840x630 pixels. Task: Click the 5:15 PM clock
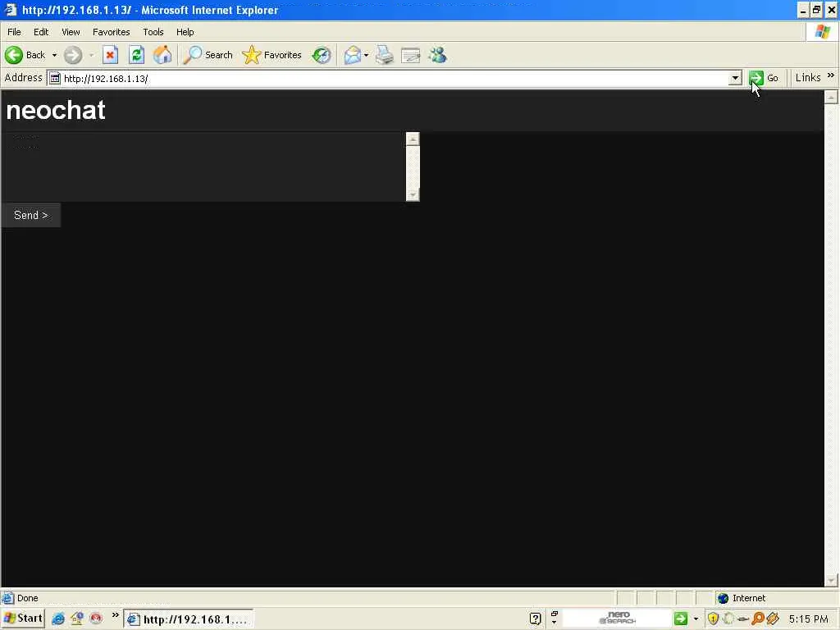[x=809, y=619]
